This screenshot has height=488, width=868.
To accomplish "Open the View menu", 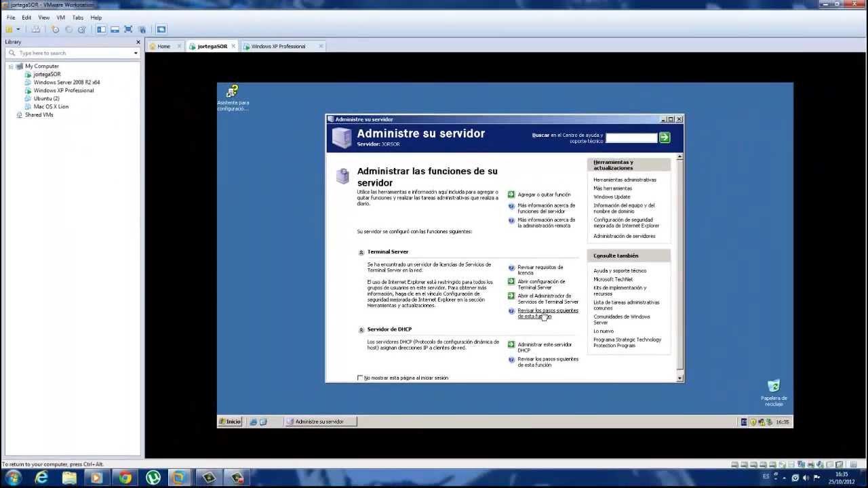I will (44, 18).
